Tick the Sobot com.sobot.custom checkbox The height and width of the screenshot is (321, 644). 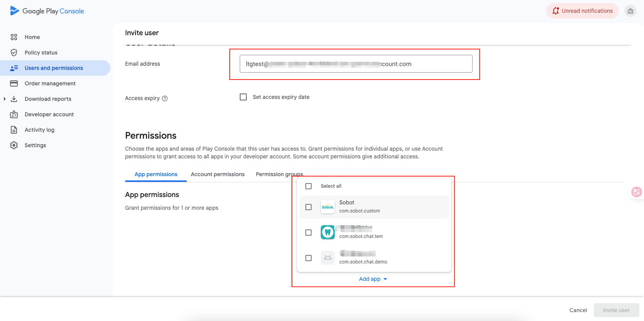pyautogui.click(x=308, y=207)
